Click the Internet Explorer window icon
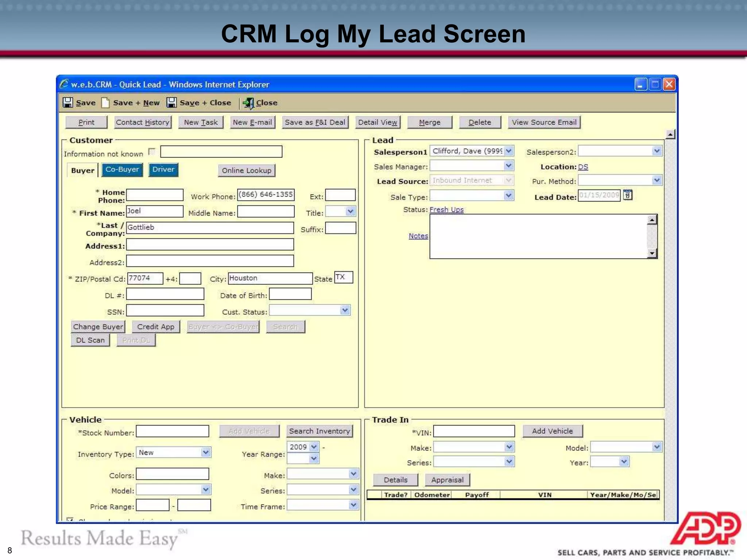Screen dimensions: 747x560 pyautogui.click(x=64, y=84)
